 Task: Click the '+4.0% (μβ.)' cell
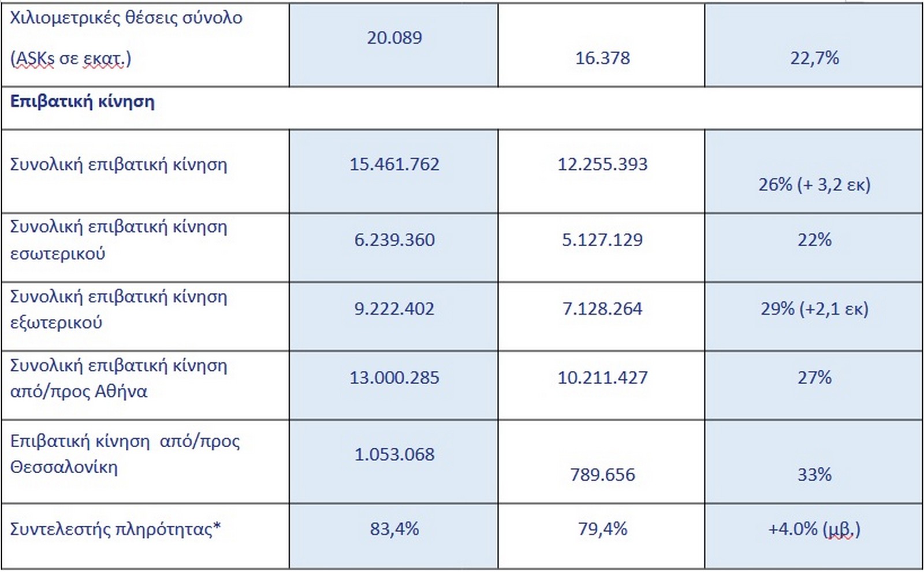click(814, 529)
